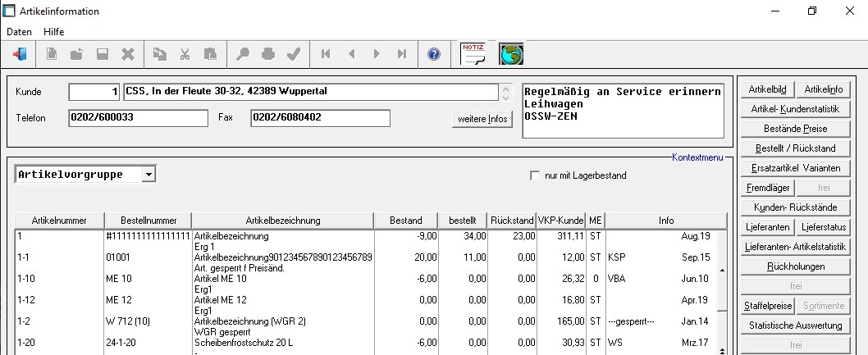Click the checkmark confirm icon
Image resolution: width=868 pixels, height=355 pixels.
[294, 54]
